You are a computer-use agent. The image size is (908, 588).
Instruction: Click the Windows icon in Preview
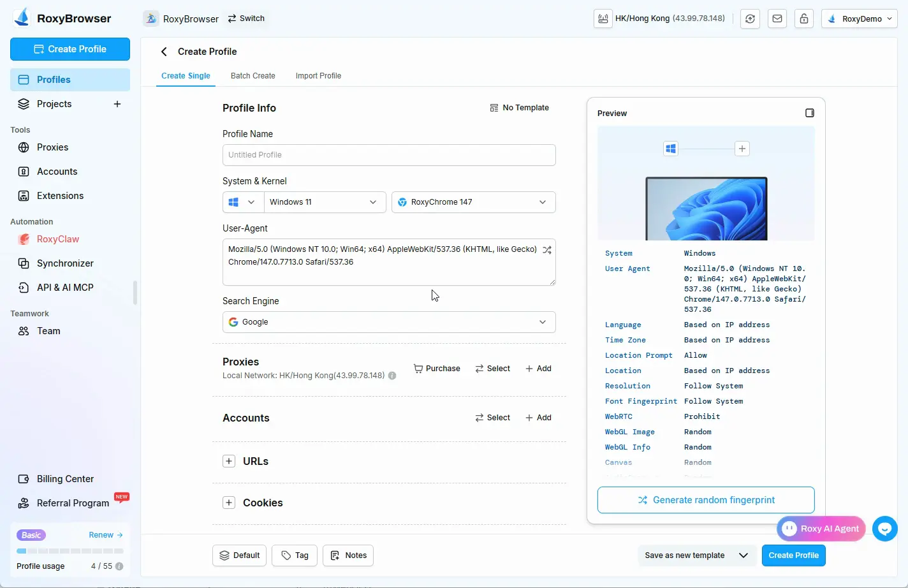[x=671, y=149]
